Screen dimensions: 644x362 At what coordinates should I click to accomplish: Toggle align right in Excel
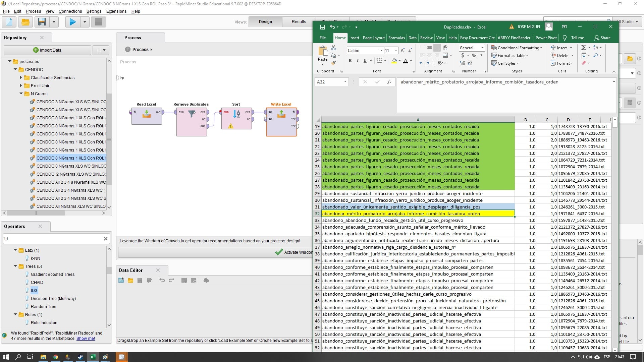point(437,56)
